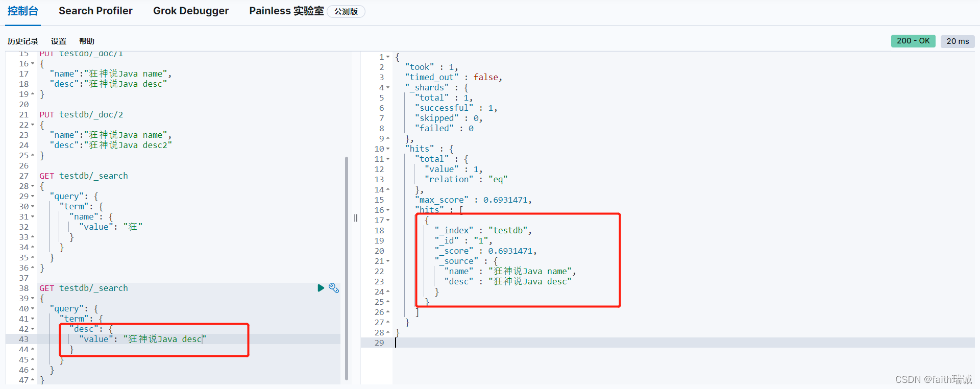Open the Grok Debugger tab
Screen dimensions: 980x389
(x=191, y=11)
